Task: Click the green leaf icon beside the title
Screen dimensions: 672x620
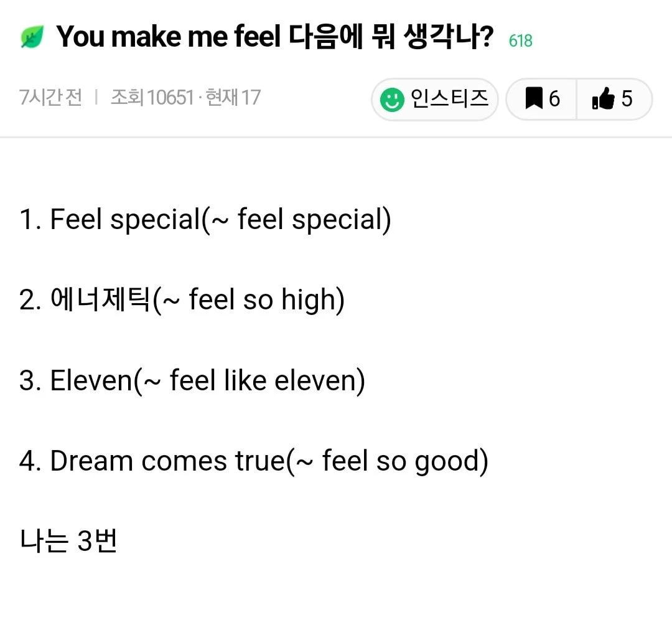Action: point(30,39)
